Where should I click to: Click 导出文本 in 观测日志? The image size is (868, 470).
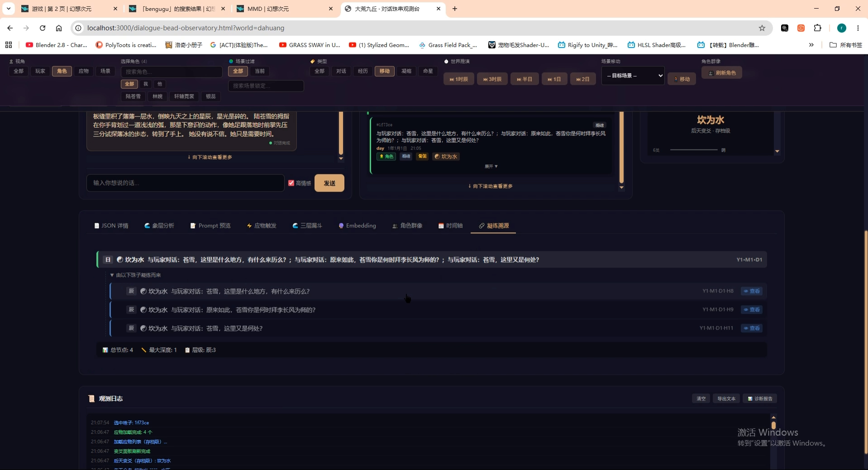pyautogui.click(x=726, y=398)
